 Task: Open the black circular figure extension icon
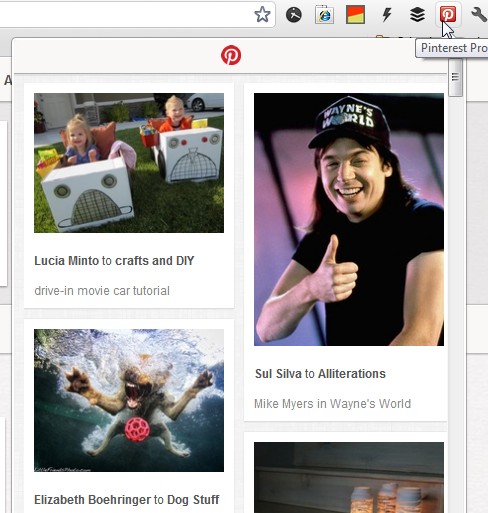pos(294,15)
